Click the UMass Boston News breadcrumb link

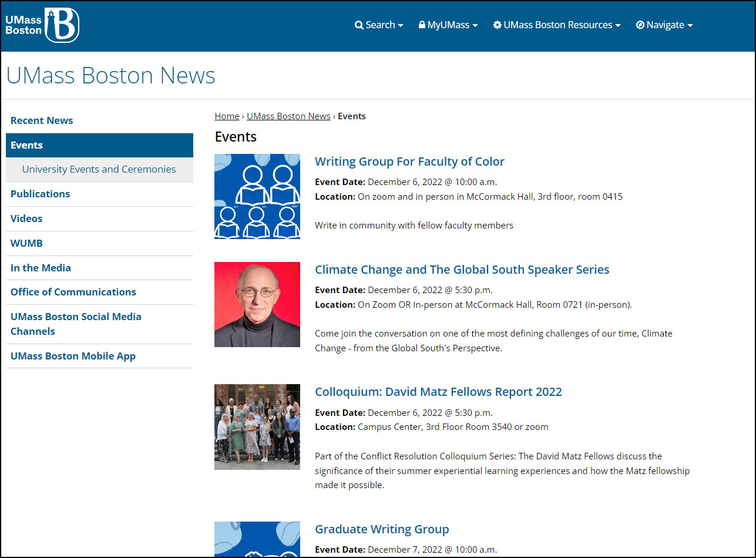tap(288, 116)
